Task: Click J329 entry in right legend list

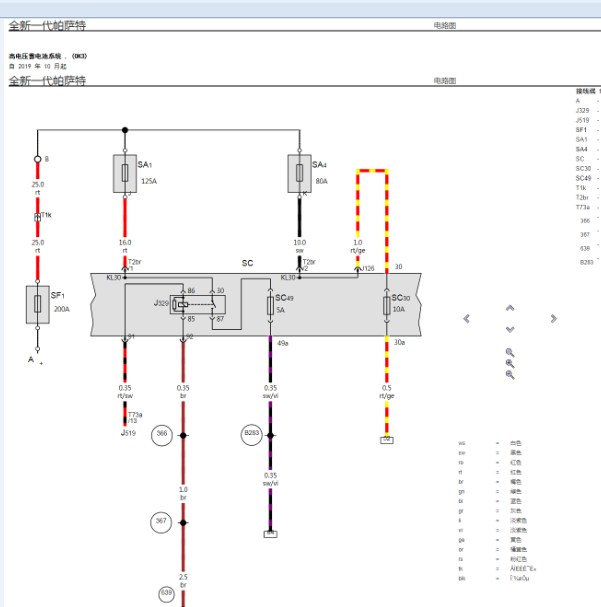Action: pyautogui.click(x=582, y=110)
